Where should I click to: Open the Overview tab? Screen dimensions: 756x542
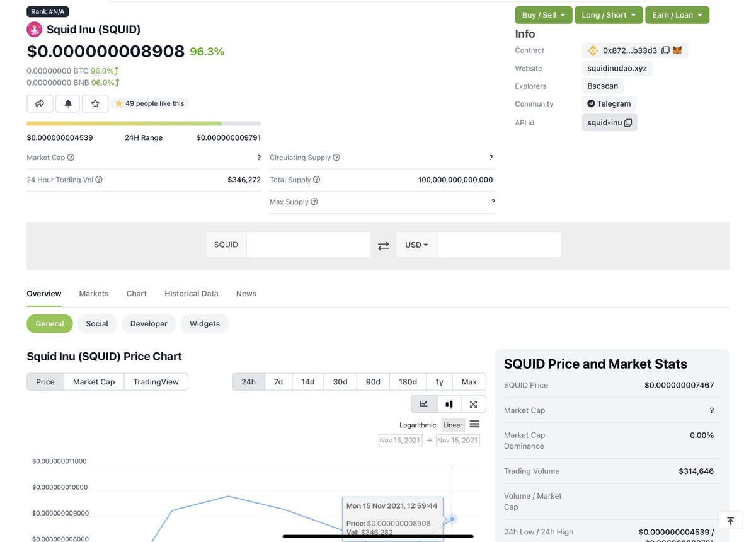(44, 294)
